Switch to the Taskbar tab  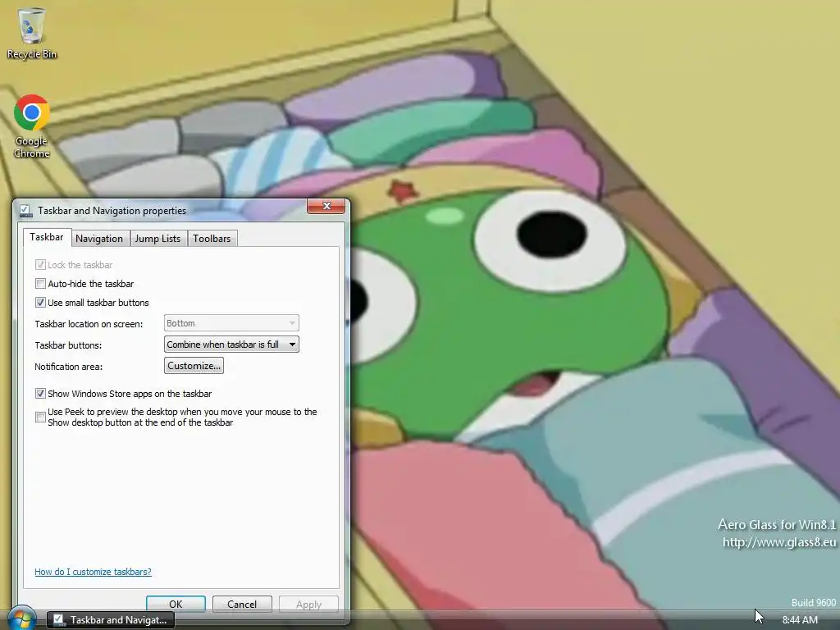point(47,237)
